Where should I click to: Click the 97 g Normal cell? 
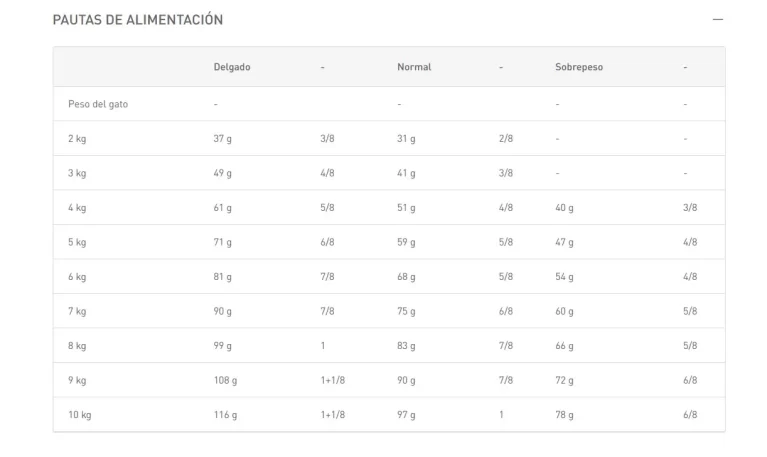[406, 415]
